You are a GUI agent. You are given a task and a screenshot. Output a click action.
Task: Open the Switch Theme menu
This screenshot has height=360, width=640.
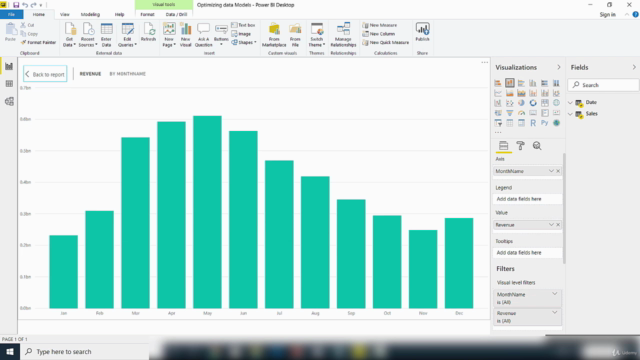tap(317, 34)
